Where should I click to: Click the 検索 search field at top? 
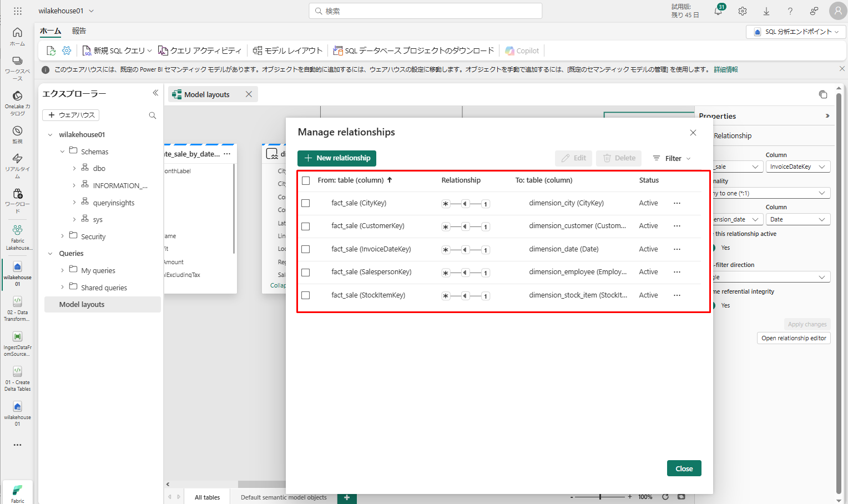425,11
